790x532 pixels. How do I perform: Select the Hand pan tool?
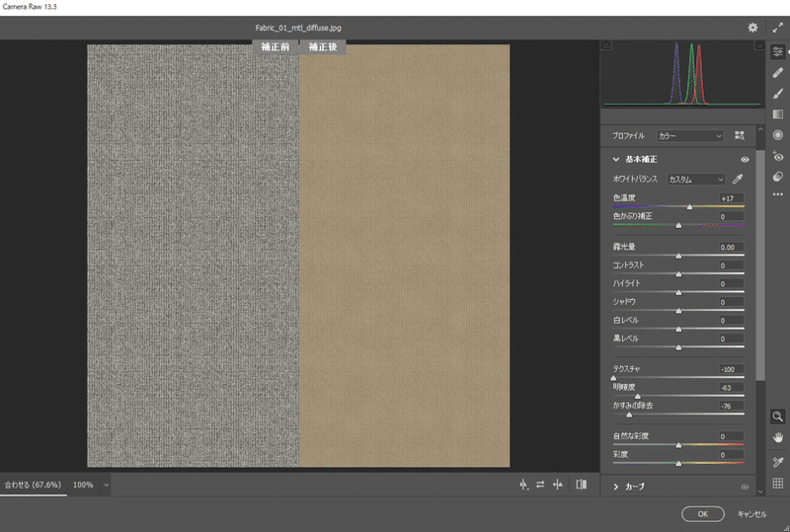pyautogui.click(x=778, y=437)
